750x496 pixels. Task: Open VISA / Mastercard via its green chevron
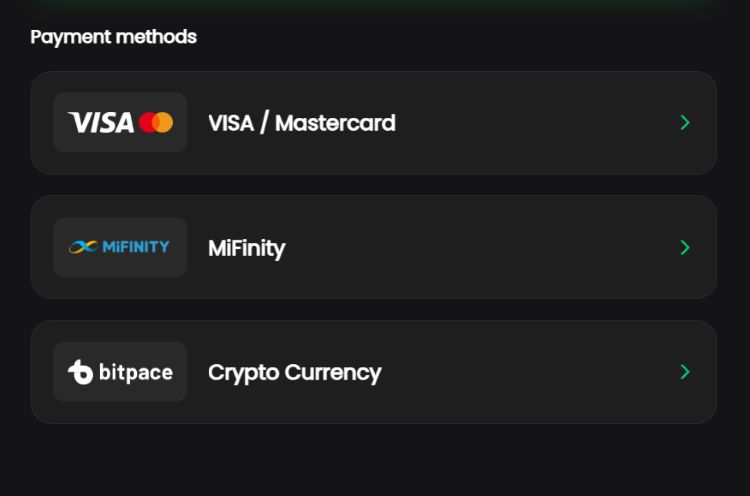[x=685, y=123]
